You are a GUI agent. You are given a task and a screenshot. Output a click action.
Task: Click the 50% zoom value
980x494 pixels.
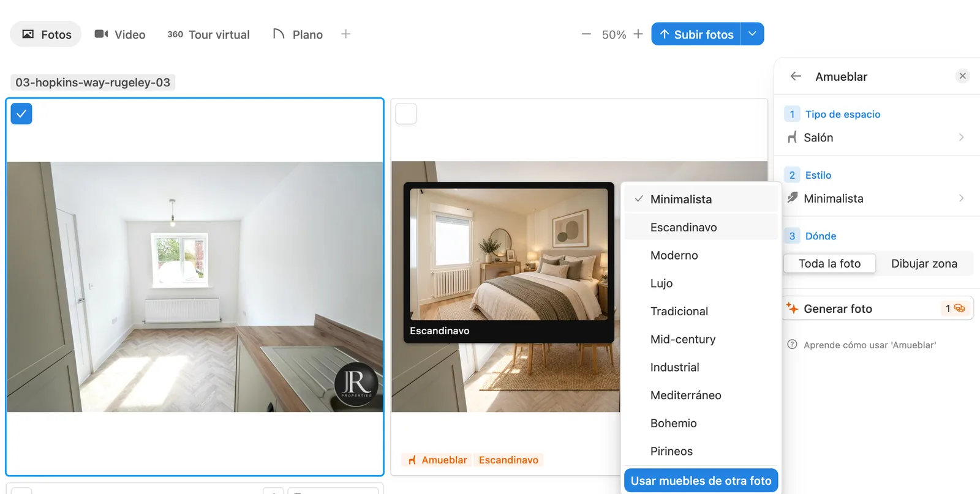click(x=614, y=35)
